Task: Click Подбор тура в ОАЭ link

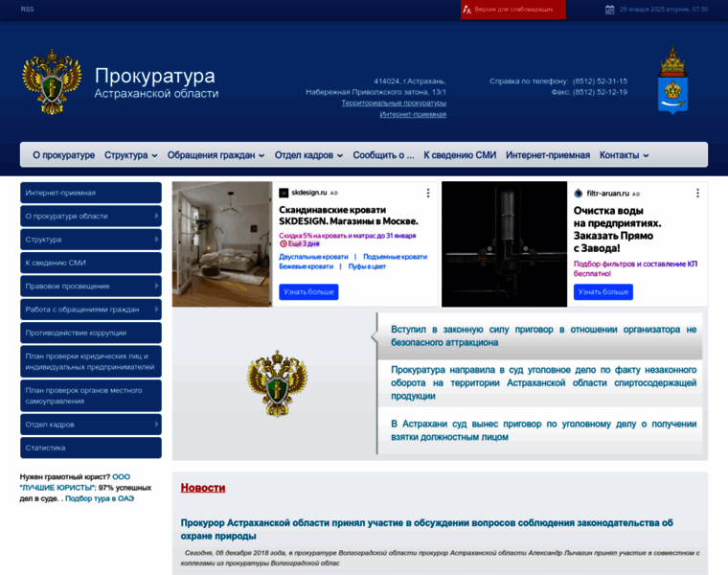Action: pos(100,499)
